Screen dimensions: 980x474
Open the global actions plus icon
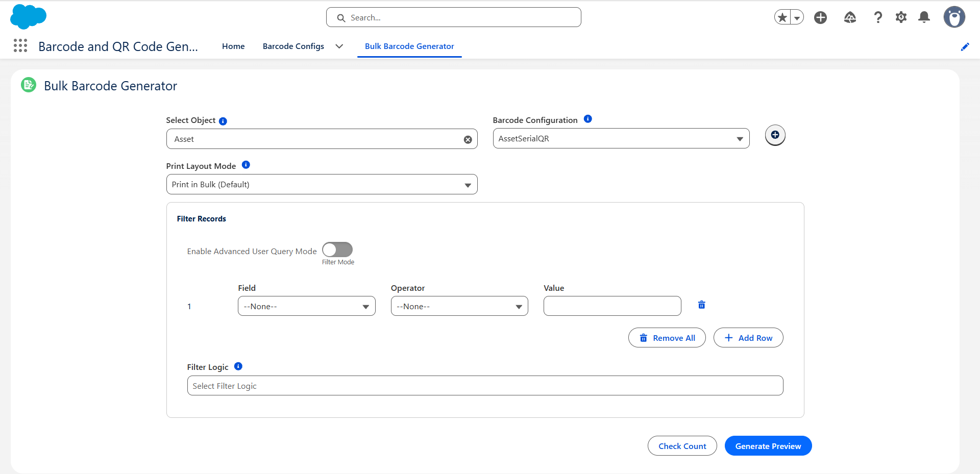[821, 17]
